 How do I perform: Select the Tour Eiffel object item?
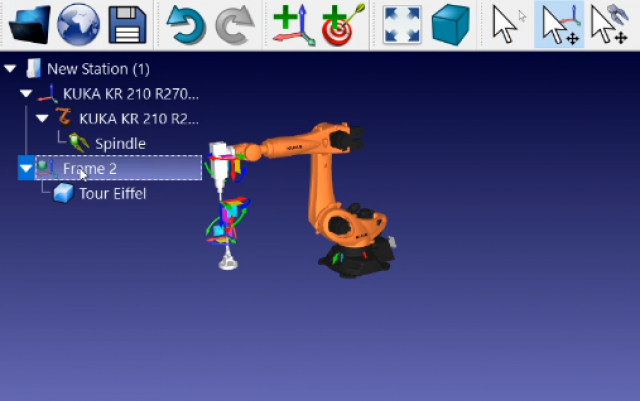[x=113, y=194]
